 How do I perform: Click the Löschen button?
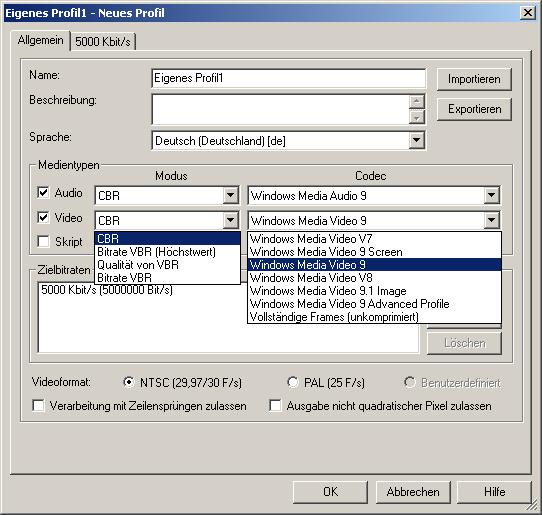pyautogui.click(x=464, y=343)
